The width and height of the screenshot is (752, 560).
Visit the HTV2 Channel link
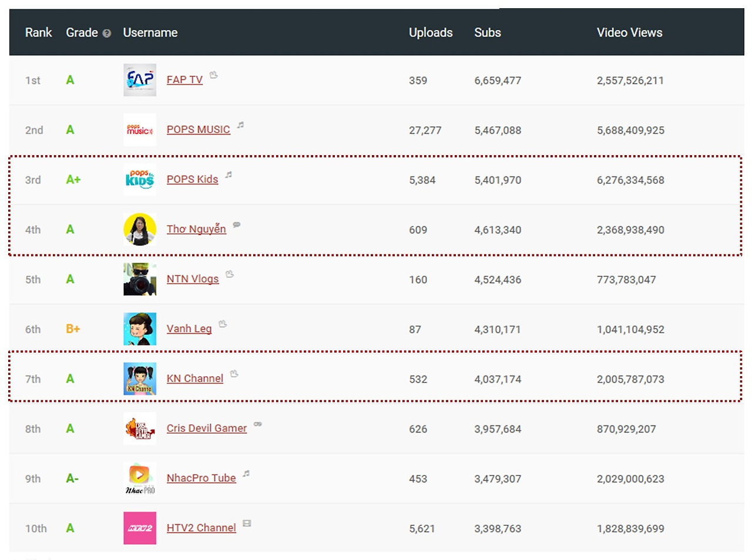click(x=201, y=528)
